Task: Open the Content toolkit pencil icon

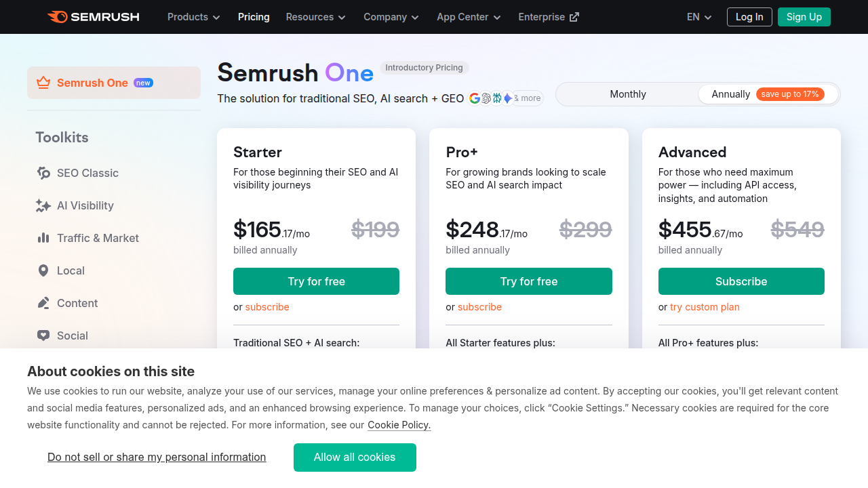Action: pos(43,303)
